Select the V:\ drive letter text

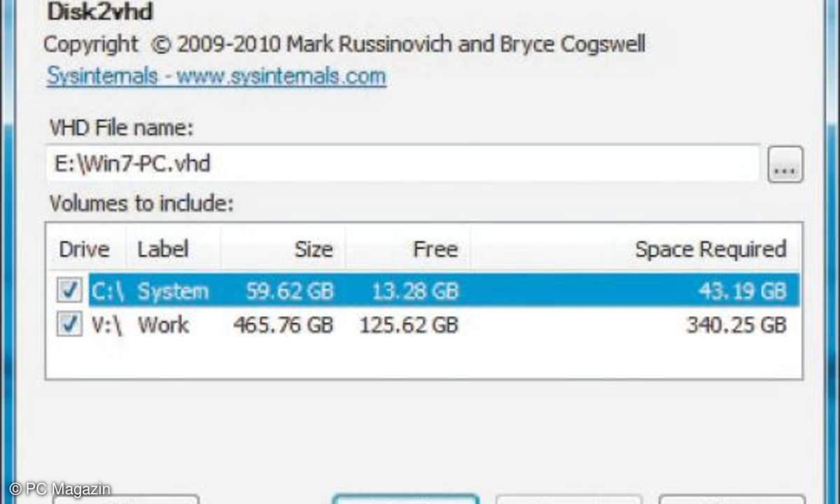pos(108,325)
